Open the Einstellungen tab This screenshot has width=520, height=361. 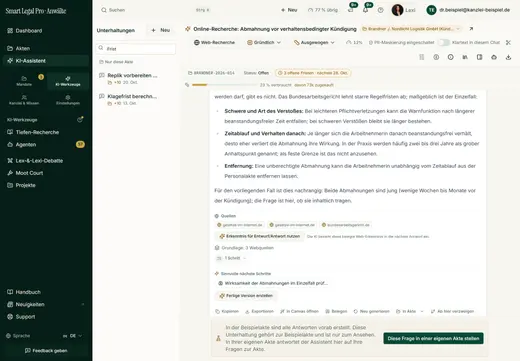coord(68,100)
